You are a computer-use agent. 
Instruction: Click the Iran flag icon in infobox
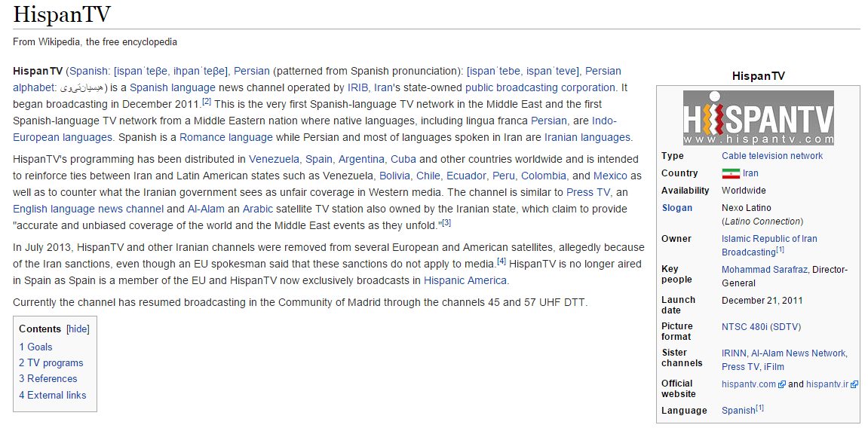[x=731, y=173]
